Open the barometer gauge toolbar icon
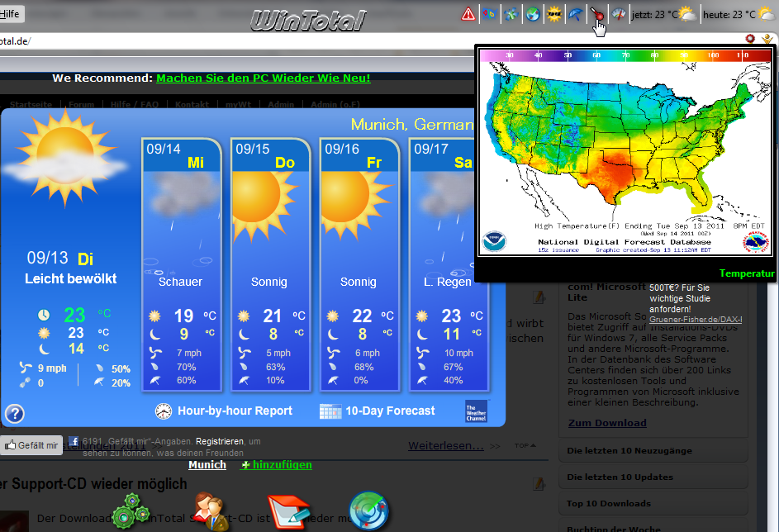The height and width of the screenshot is (532, 779). [x=618, y=14]
